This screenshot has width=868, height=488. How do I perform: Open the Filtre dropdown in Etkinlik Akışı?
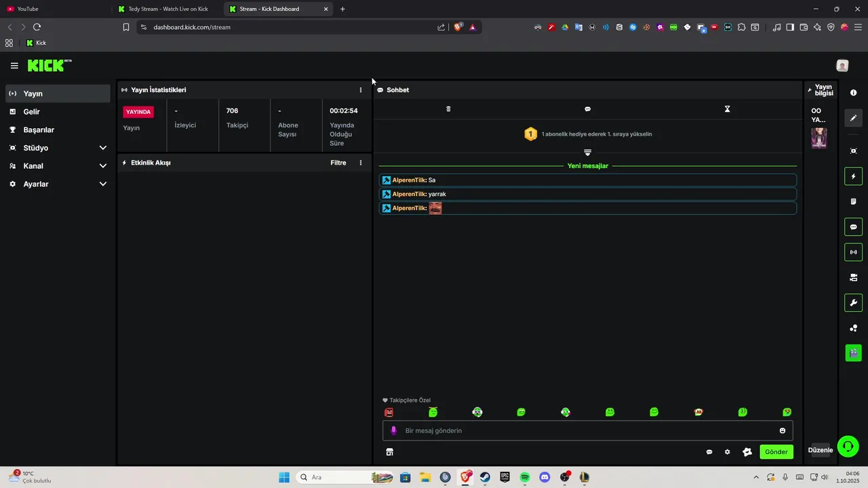[338, 163]
